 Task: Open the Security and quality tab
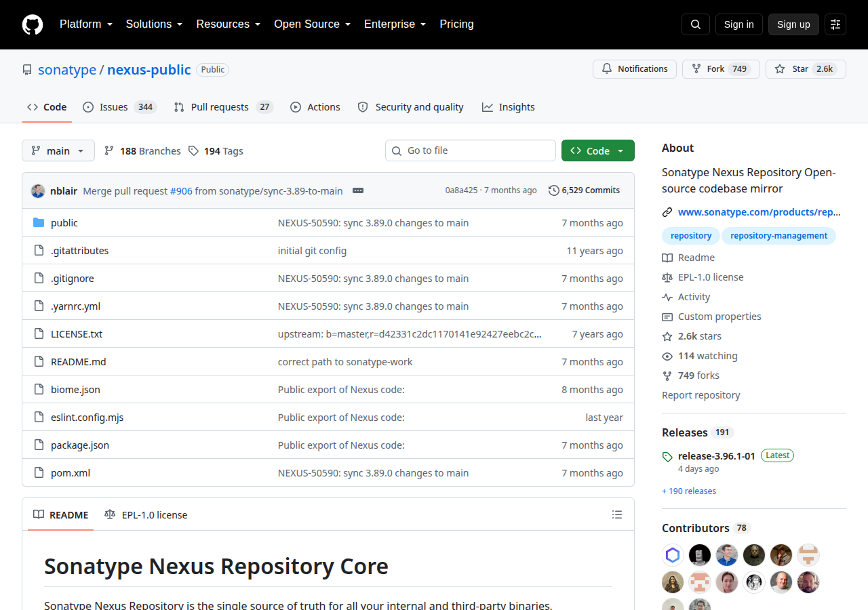coord(410,107)
